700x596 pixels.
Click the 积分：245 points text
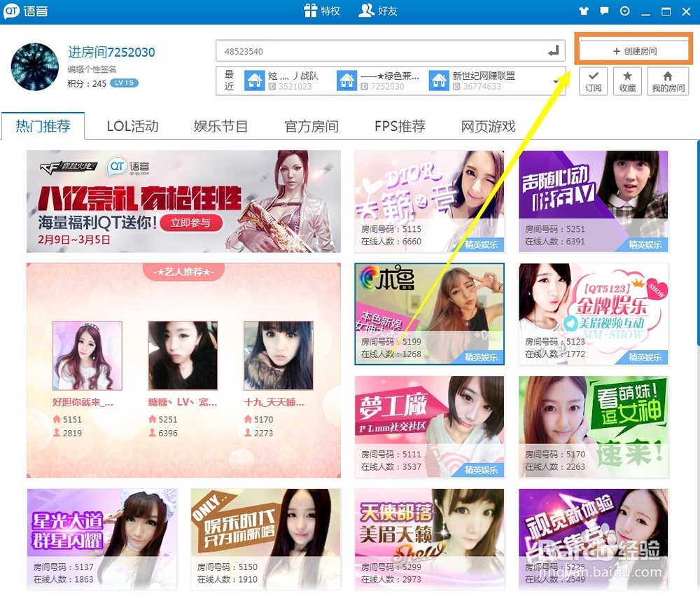click(x=87, y=83)
